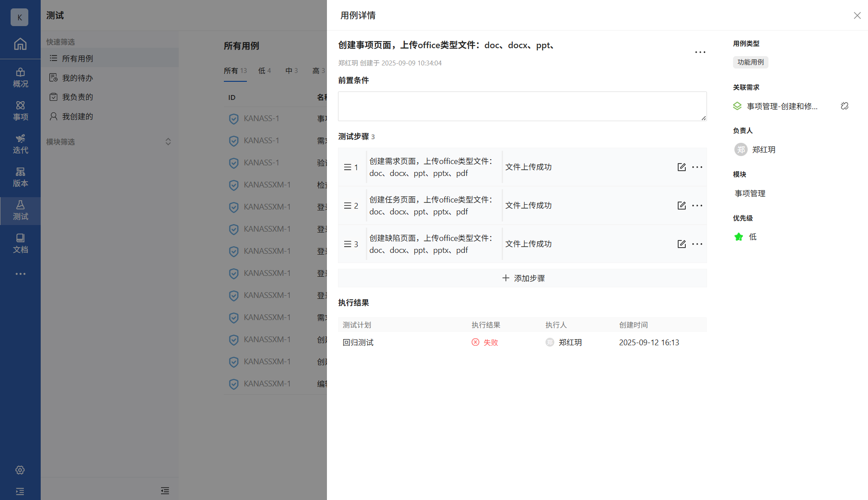Click inside the 前置条件 text area
Screen dimensions: 868x500
(522, 106)
